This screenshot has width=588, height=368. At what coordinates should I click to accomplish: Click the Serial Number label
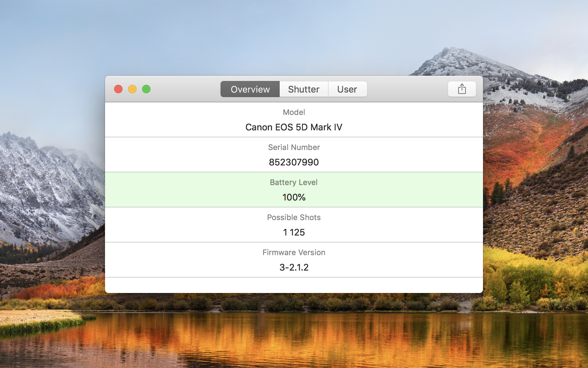(294, 147)
